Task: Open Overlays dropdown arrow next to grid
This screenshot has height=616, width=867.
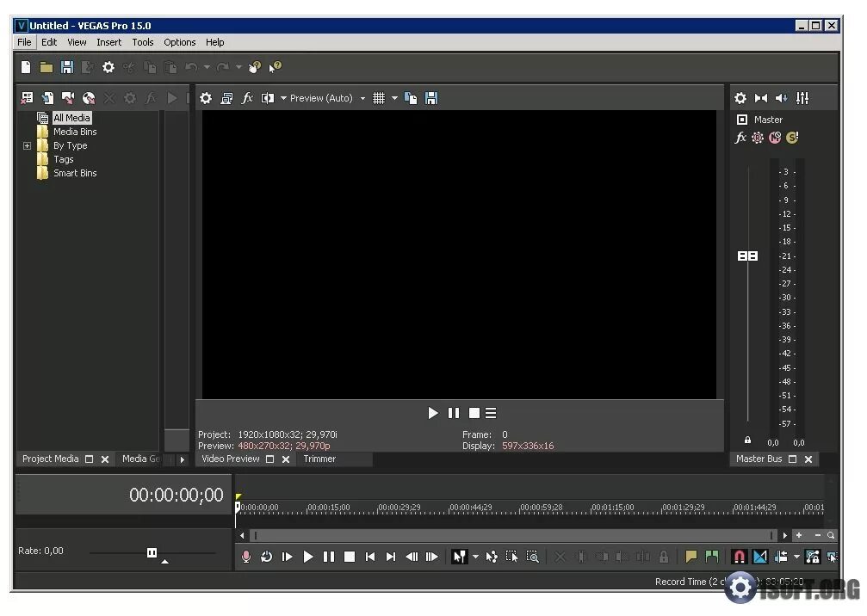Action: click(x=395, y=98)
